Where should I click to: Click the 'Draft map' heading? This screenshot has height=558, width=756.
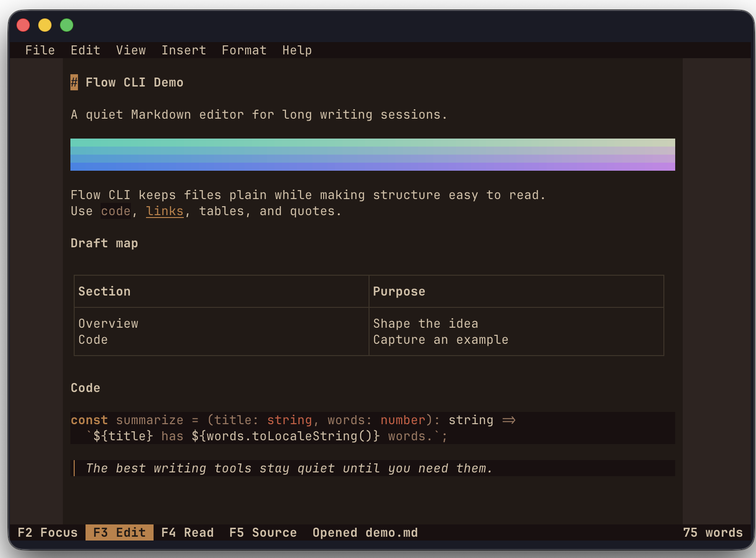pos(104,243)
